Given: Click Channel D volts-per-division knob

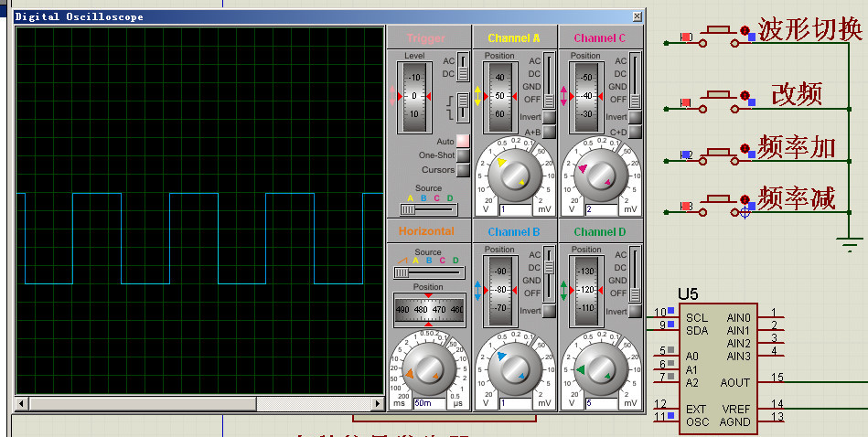Looking at the screenshot, I should [601, 368].
